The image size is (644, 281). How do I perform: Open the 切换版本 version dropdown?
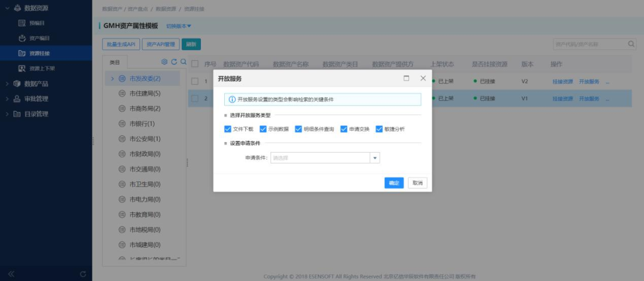pos(178,26)
